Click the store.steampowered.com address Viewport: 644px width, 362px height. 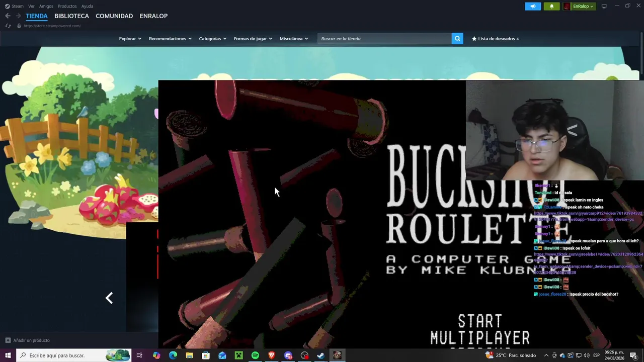[52, 26]
